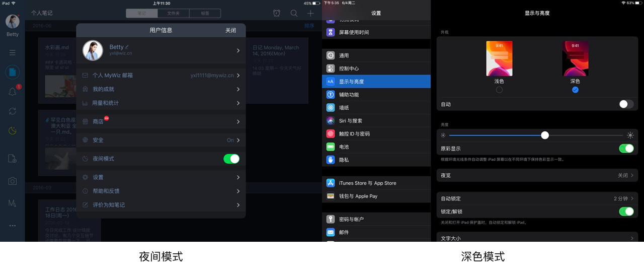Viewport: 644px width, 273px height.
Task: Open the camera icon in WizNote sidebar
Action: [x=13, y=181]
